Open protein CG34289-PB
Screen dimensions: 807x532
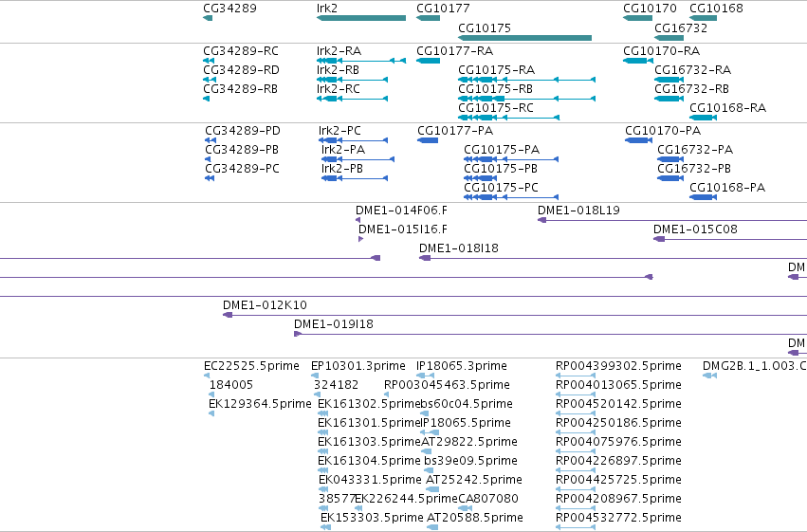[242, 150]
